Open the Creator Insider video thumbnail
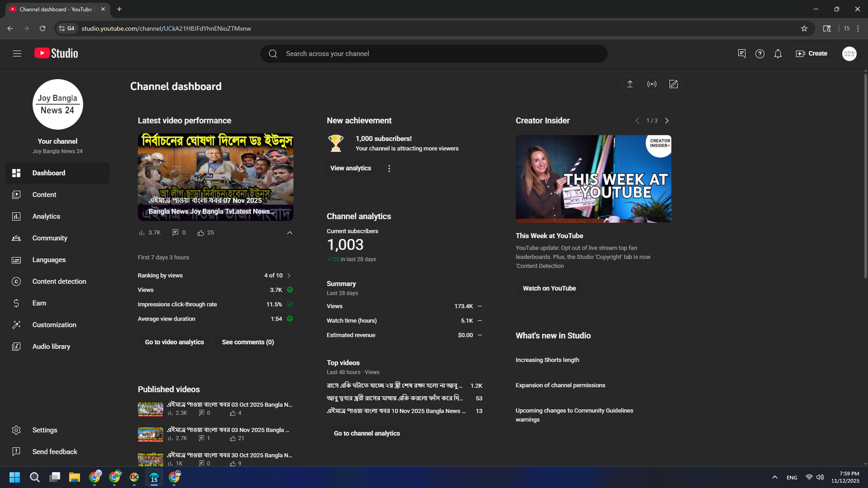868x488 pixels. (593, 179)
